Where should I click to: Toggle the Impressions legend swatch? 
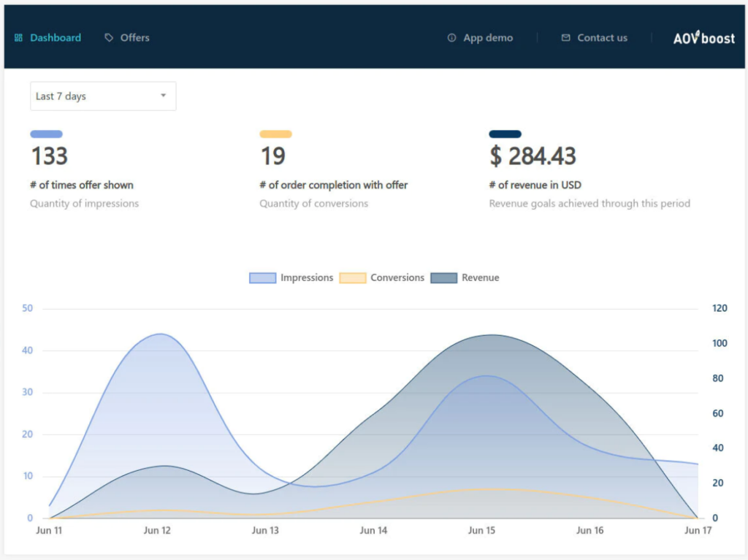[x=262, y=277]
